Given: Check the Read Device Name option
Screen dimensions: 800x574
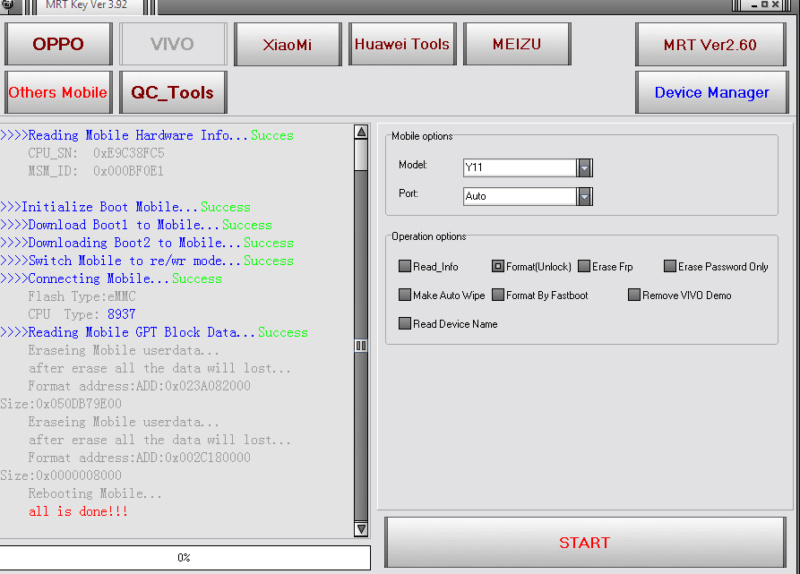Looking at the screenshot, I should [405, 324].
